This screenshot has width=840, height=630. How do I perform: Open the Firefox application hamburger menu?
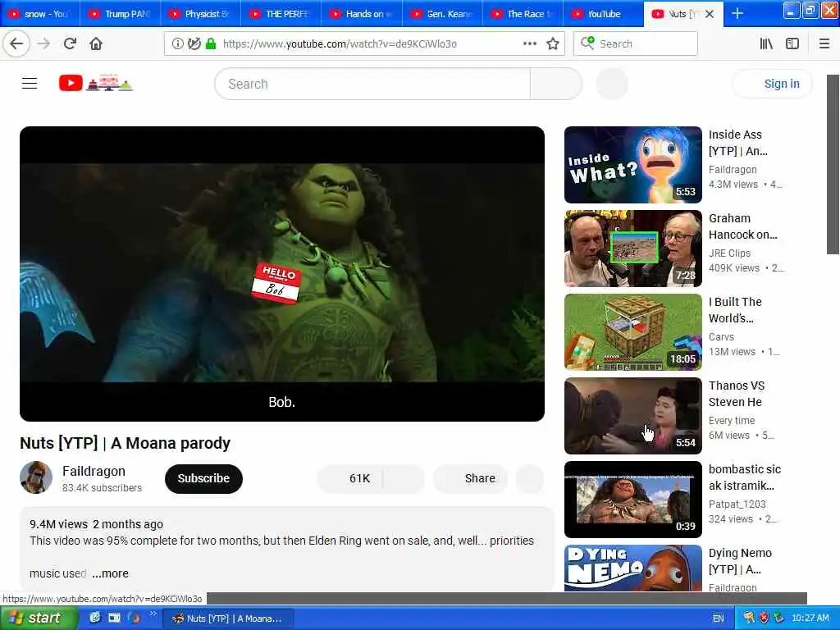824,44
